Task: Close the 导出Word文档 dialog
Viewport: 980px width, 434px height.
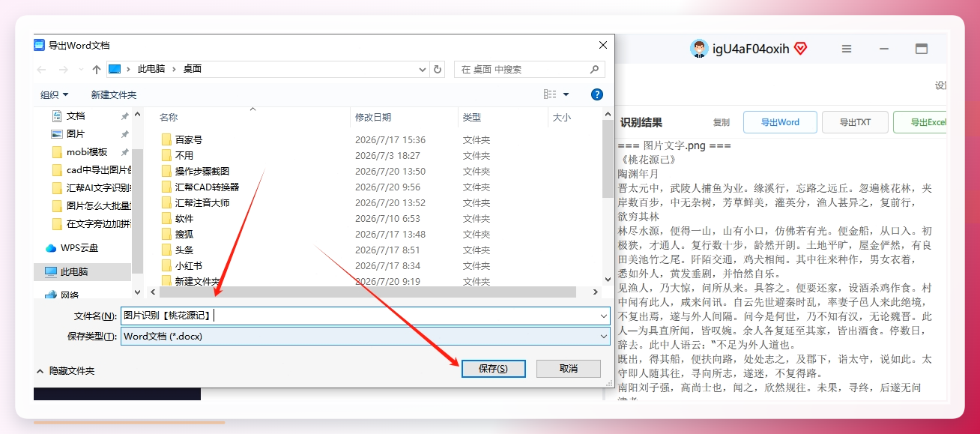Action: [x=602, y=45]
